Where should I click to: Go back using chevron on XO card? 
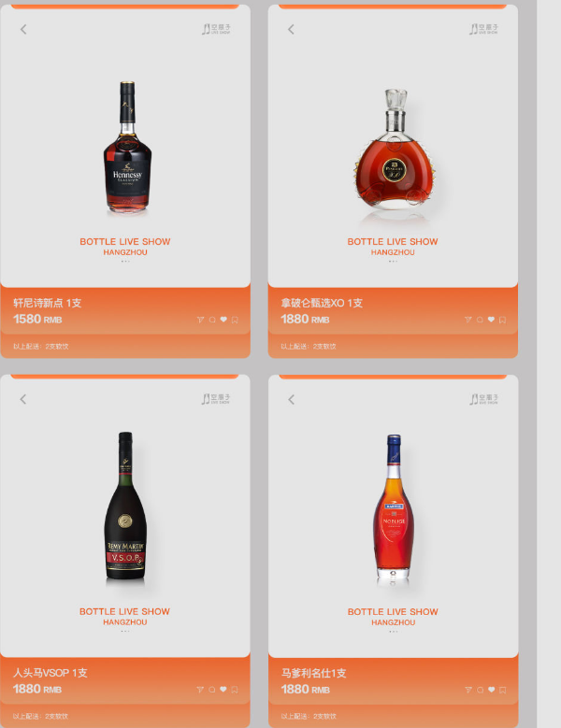(291, 29)
